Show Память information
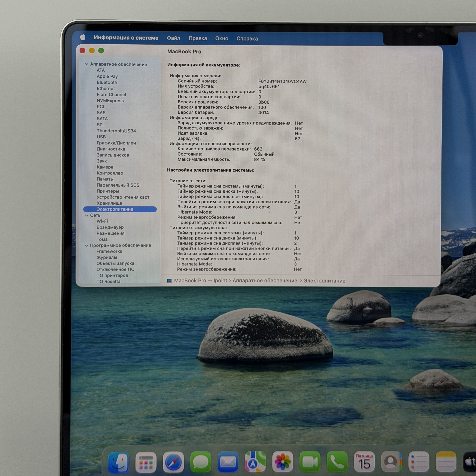Screen dimensions: 476x476 [105, 179]
